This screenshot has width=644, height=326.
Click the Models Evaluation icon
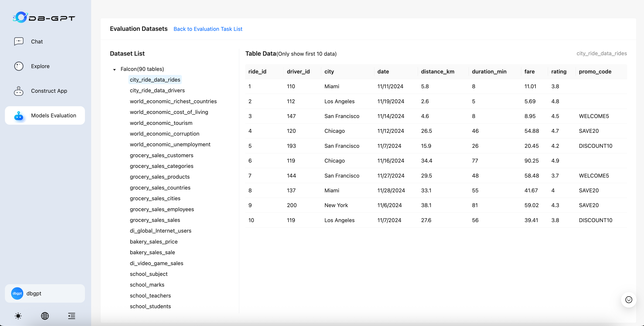tap(19, 116)
